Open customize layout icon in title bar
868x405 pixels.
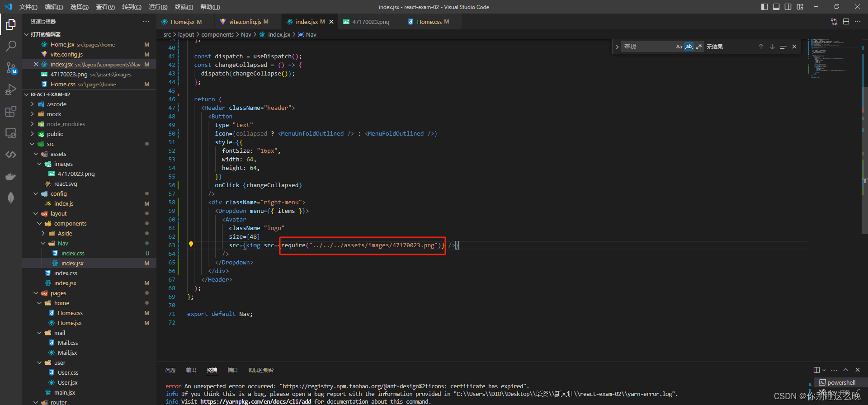click(x=800, y=7)
